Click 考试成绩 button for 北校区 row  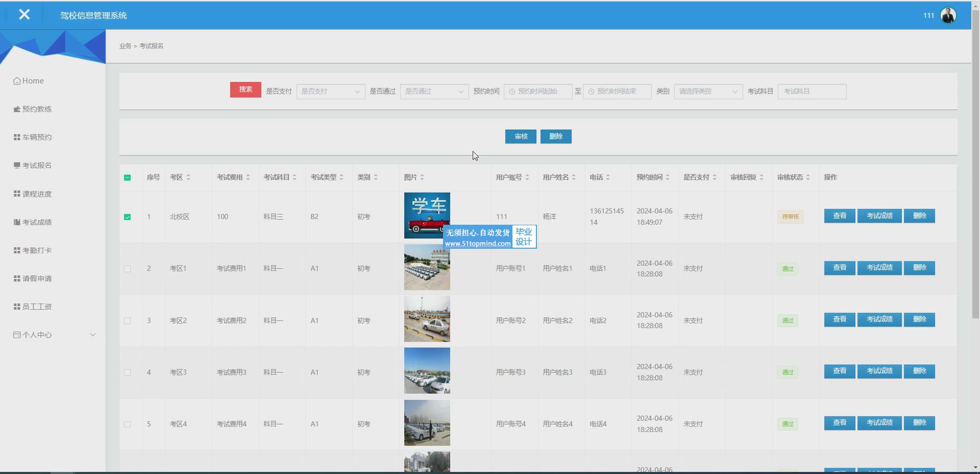click(879, 216)
